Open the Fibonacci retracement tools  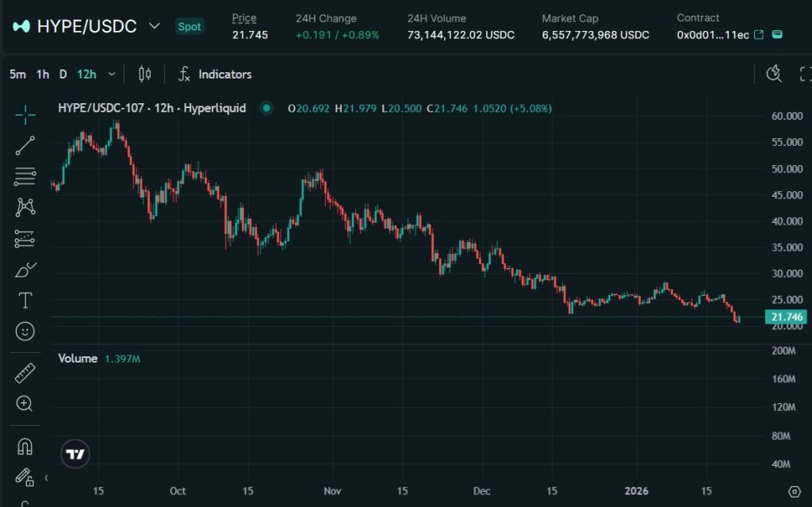coord(25,176)
